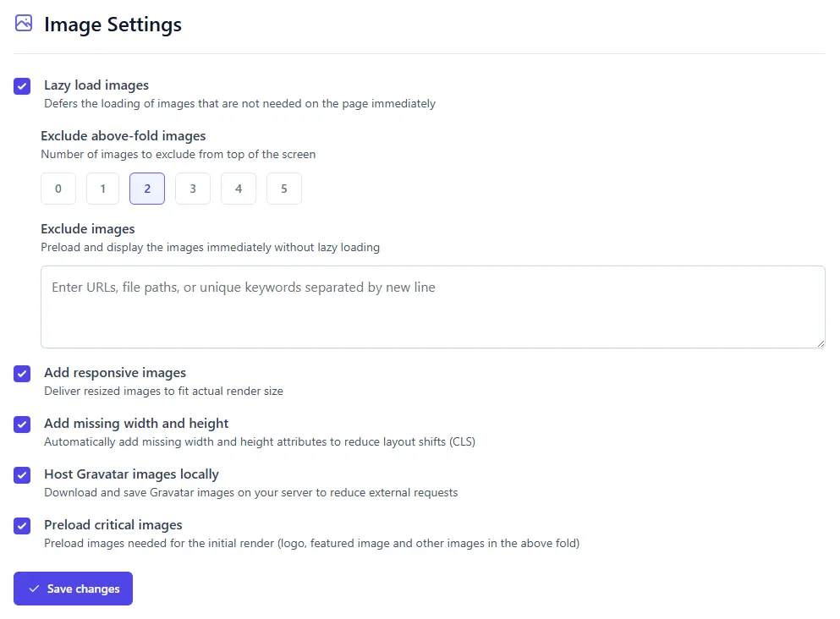The height and width of the screenshot is (619, 840).
Task: Click the Host Gravatar images locally label
Action: [131, 474]
